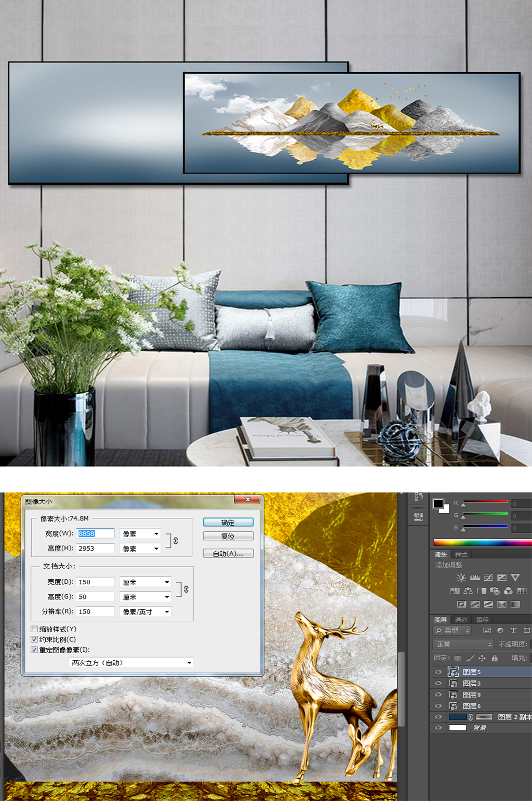Click the foreground color swatch

click(438, 504)
